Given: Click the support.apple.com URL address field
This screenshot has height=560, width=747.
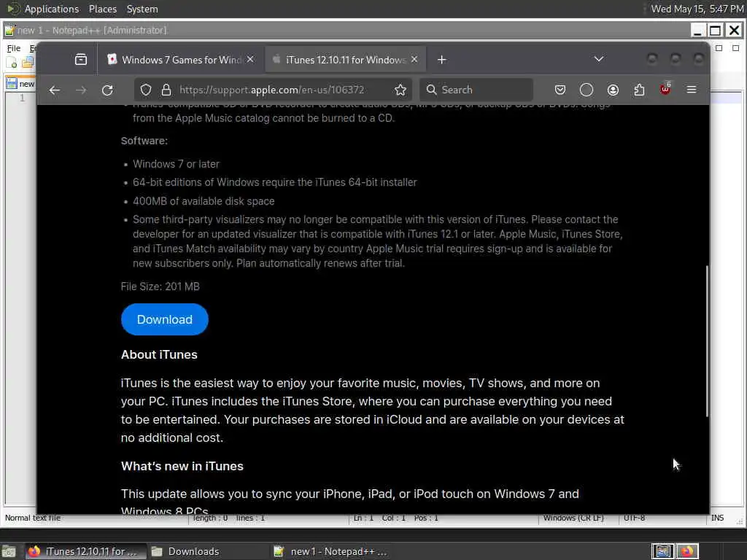Looking at the screenshot, I should pyautogui.click(x=271, y=90).
